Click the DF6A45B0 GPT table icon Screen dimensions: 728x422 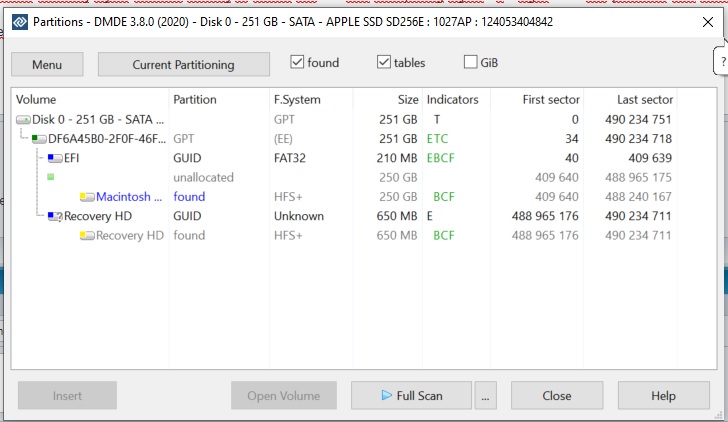39,139
